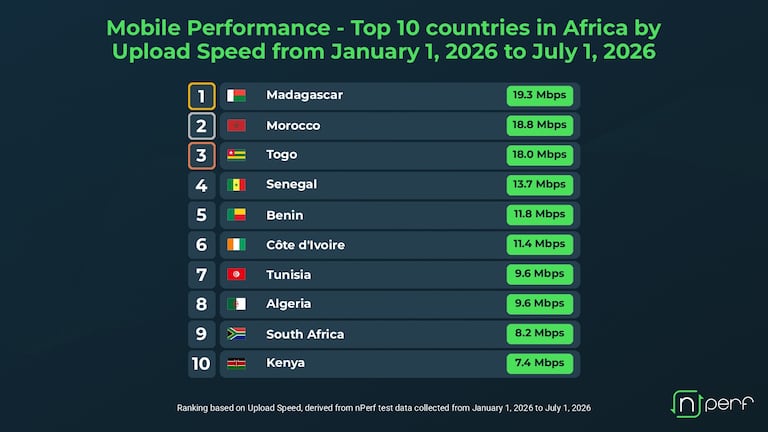Click the gold rank 1 badge
The image size is (768, 432).
(201, 96)
